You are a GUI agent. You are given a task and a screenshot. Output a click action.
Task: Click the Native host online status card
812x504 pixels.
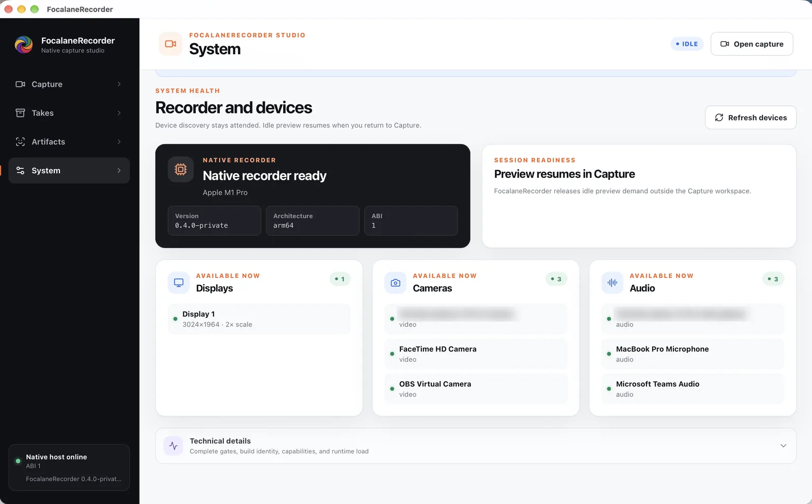click(69, 467)
